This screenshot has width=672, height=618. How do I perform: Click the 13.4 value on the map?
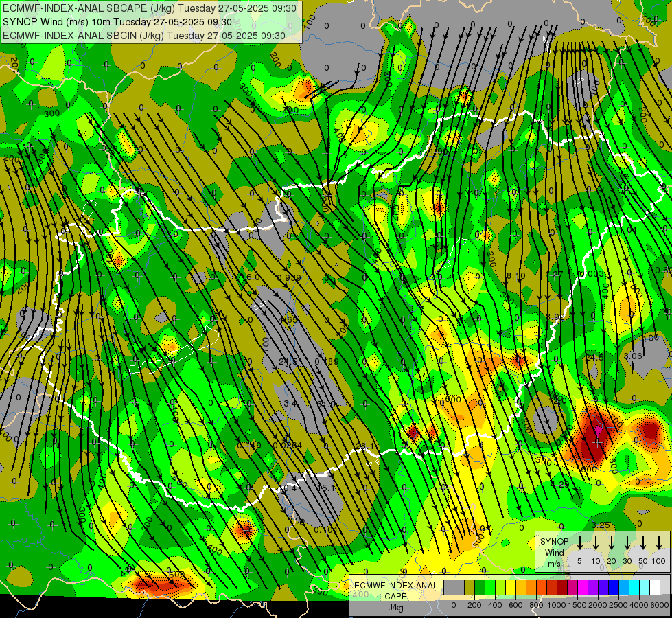[288, 404]
